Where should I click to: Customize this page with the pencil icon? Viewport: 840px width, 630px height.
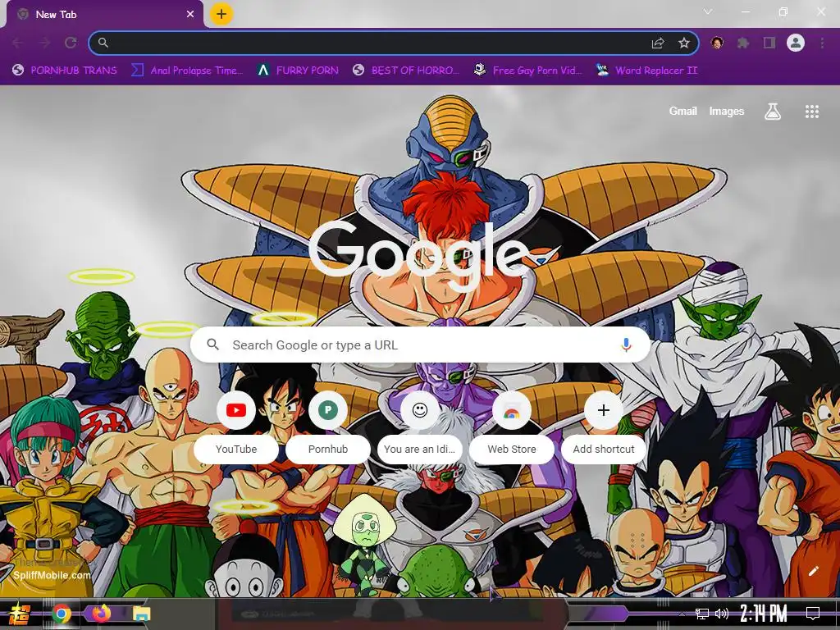[x=813, y=571]
